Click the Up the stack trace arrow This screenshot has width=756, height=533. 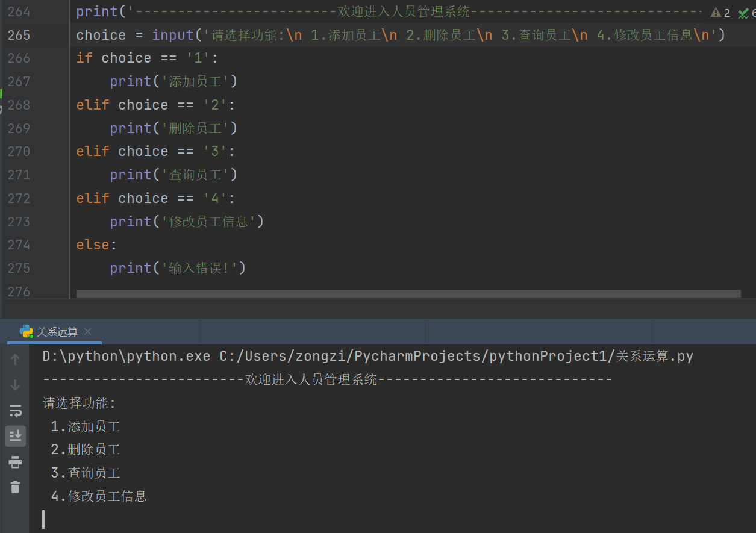click(x=16, y=359)
